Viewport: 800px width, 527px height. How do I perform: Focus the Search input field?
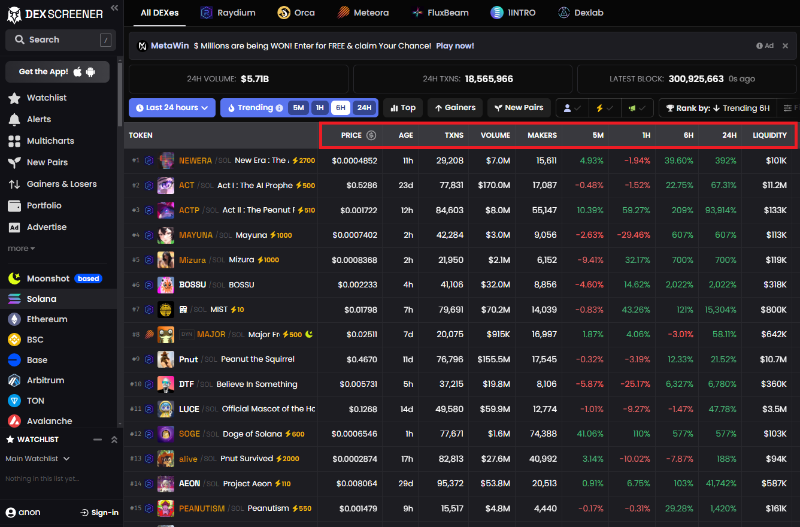61,40
